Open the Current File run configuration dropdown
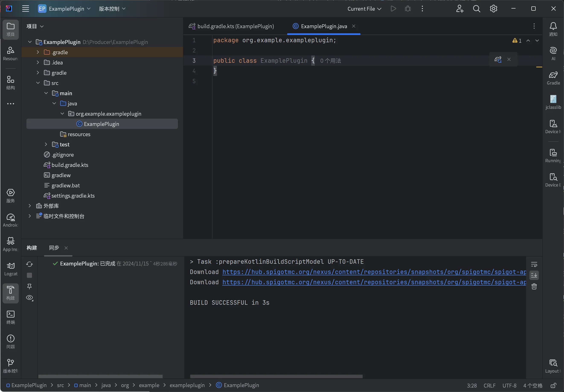 click(364, 9)
